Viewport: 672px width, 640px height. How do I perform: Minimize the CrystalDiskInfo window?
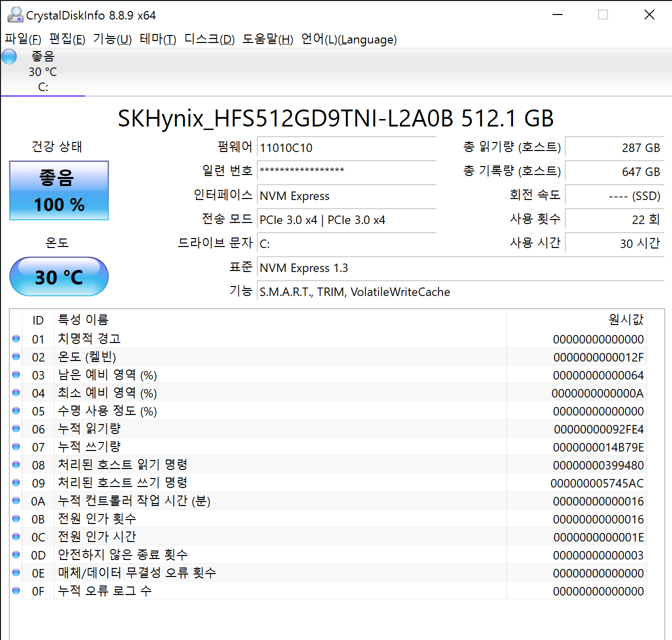click(557, 14)
